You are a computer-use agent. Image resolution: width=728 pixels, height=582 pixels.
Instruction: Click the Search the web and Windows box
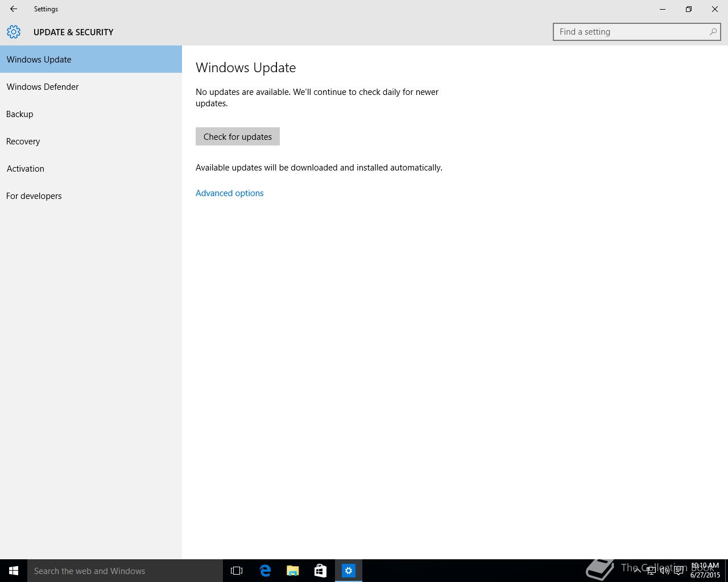click(125, 571)
